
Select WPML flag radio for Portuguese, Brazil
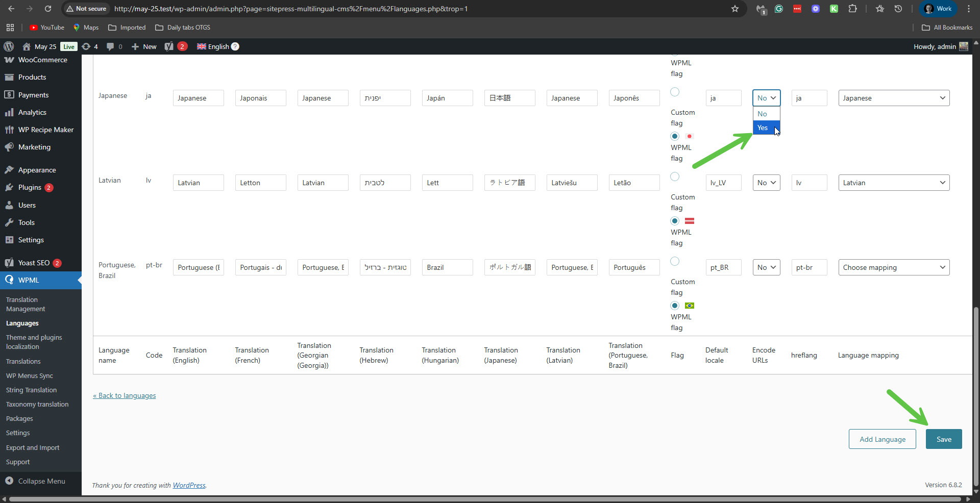675,306
